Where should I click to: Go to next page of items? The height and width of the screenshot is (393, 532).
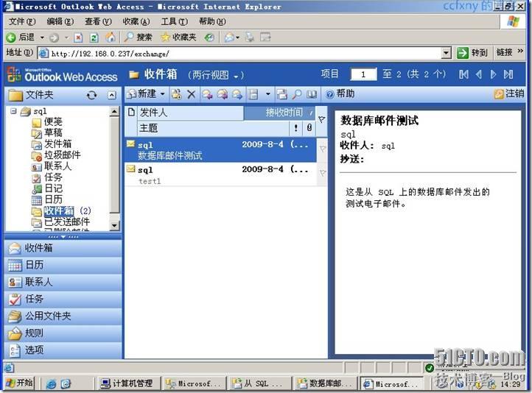[494, 74]
